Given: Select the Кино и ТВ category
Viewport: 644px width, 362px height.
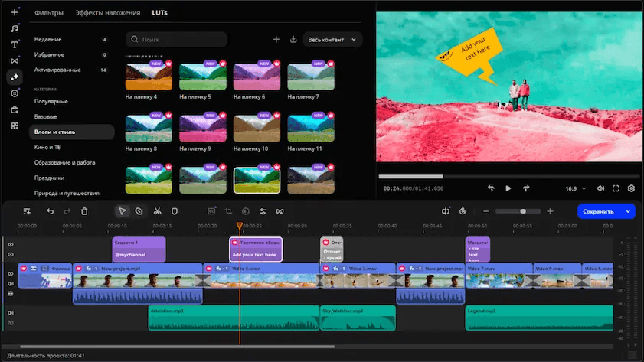Looking at the screenshot, I should pyautogui.click(x=48, y=147).
